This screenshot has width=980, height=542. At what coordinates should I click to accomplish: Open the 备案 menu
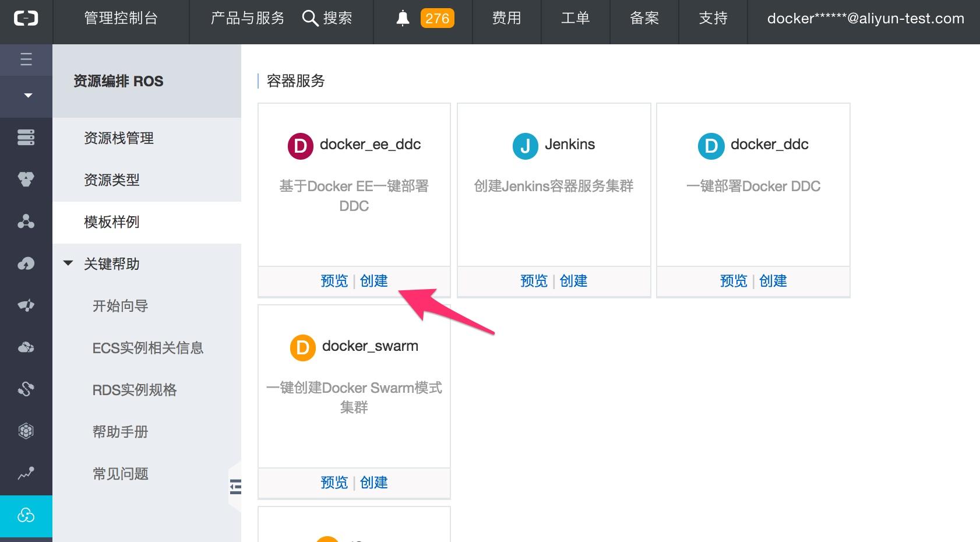(x=644, y=18)
